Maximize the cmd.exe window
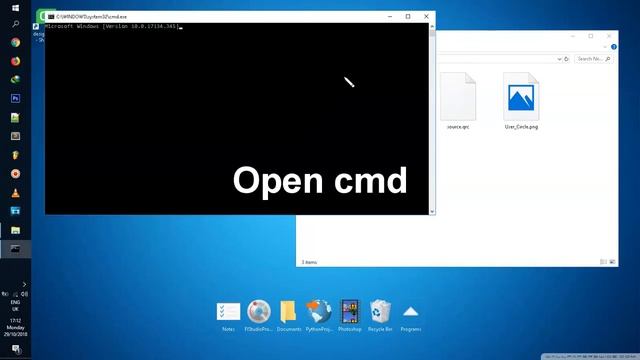The height and width of the screenshot is (360, 640). pos(408,17)
